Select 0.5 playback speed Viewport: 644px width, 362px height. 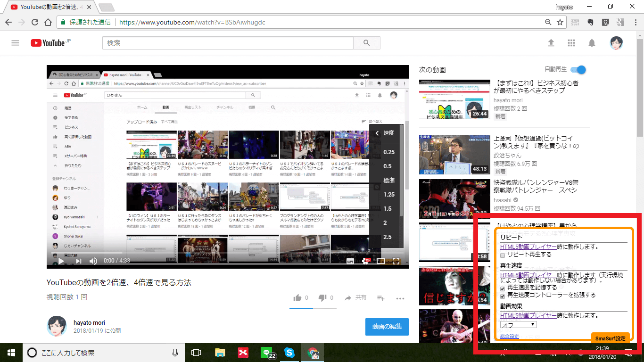(x=388, y=166)
